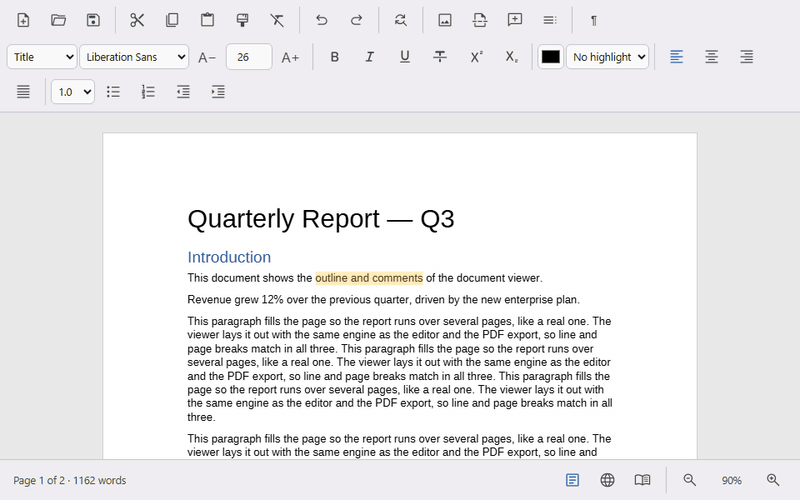Open the outline list icon
This screenshot has width=800, height=500.
pos(549,20)
